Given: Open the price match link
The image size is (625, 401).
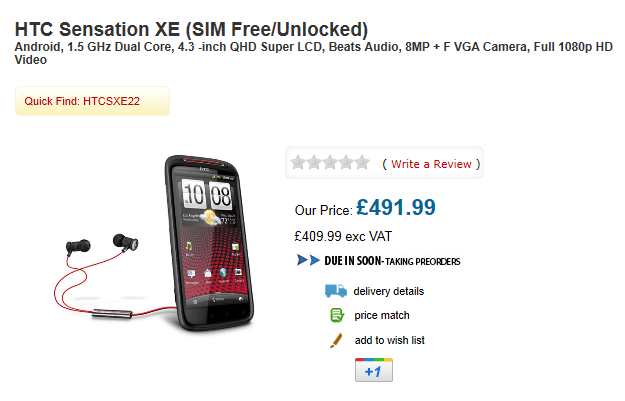Looking at the screenshot, I should (382, 315).
